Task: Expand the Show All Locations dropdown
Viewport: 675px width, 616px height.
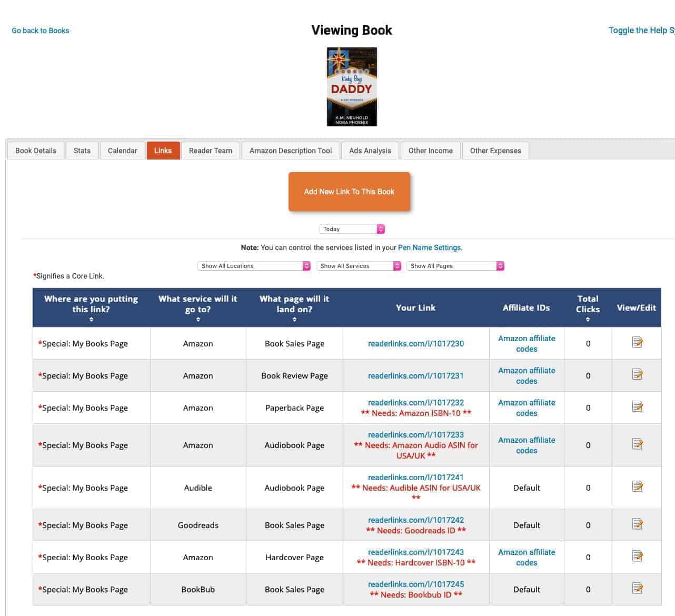Action: (x=254, y=266)
